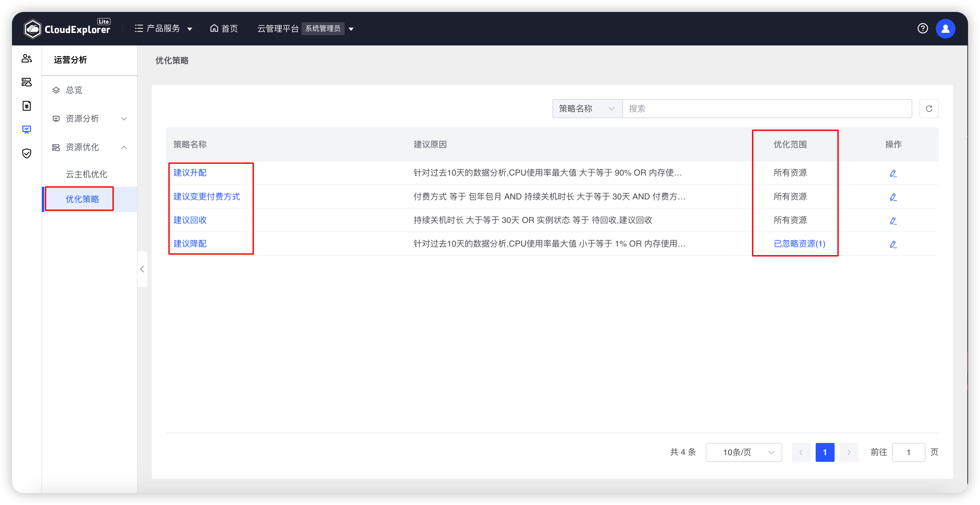
Task: Click the 前往 page number input
Action: coord(909,452)
